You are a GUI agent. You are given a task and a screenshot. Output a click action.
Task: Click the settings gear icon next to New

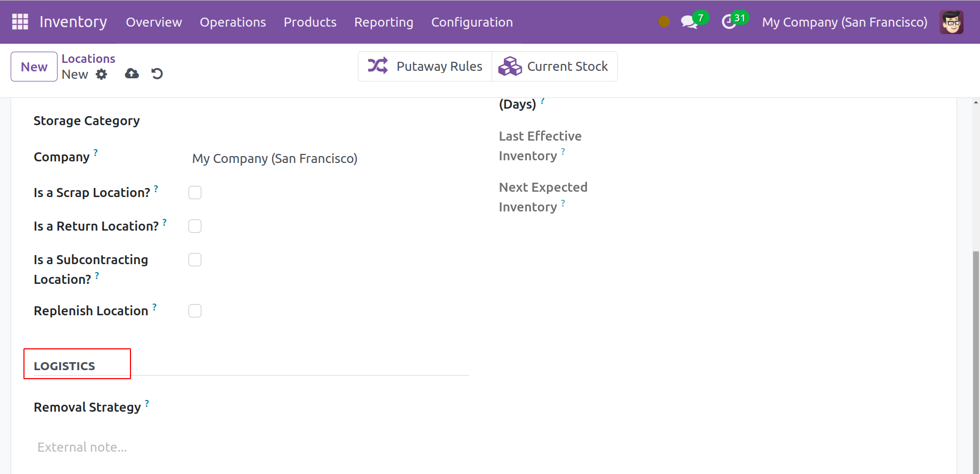pyautogui.click(x=101, y=75)
